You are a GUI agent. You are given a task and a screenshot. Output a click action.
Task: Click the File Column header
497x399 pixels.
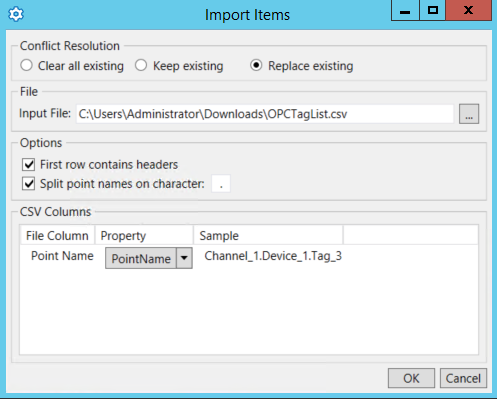pos(57,236)
